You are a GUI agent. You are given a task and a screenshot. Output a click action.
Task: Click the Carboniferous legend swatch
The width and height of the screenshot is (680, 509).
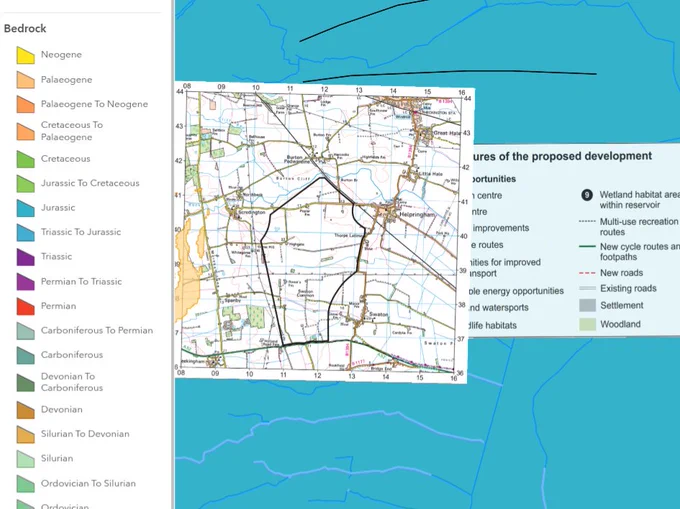26,355
